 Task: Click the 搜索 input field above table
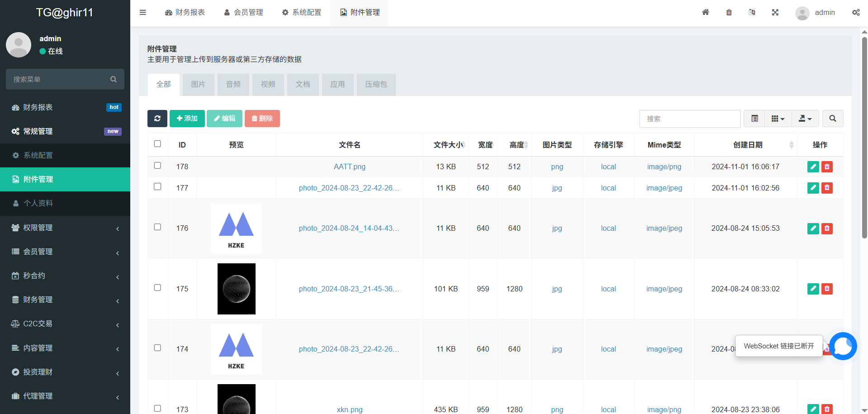point(690,119)
